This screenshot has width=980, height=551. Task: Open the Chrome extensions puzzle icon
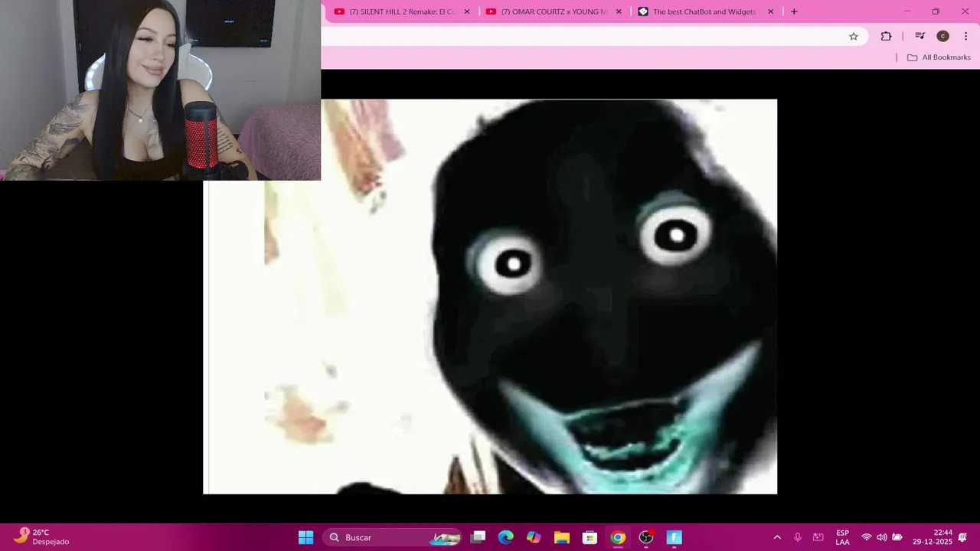point(886,36)
